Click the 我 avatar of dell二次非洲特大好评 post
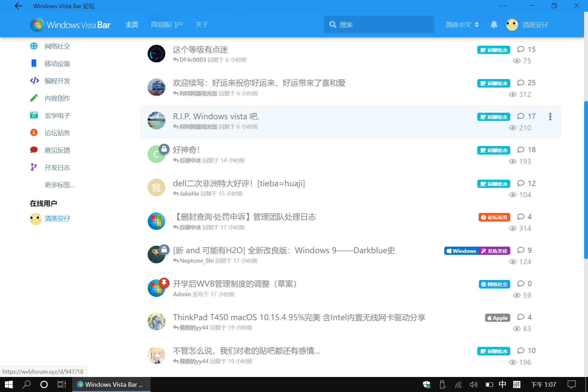Viewport: 588px width, 392px height. tap(156, 188)
